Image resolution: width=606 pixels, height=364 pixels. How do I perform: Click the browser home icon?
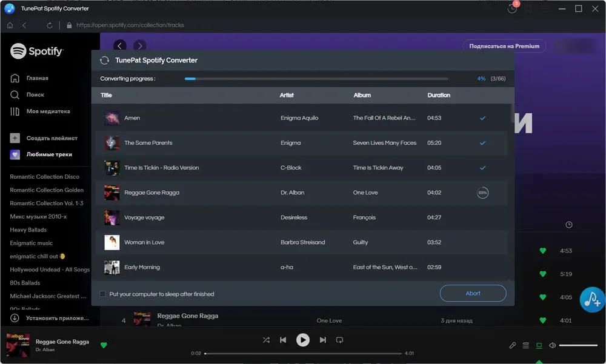[10, 25]
